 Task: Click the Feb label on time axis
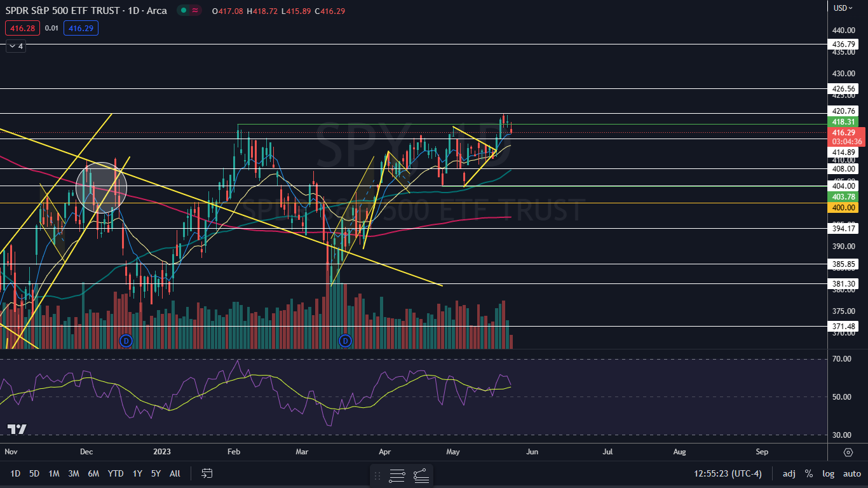(x=233, y=452)
